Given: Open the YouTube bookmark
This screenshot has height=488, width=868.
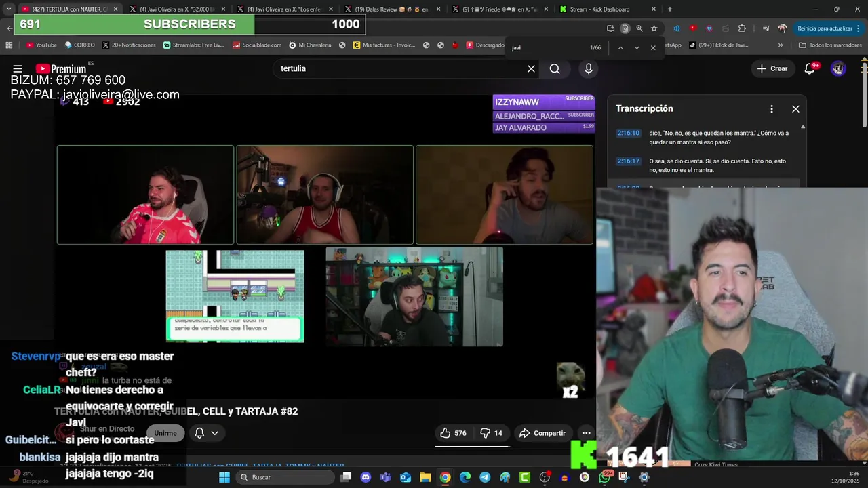Looking at the screenshot, I should coord(41,45).
